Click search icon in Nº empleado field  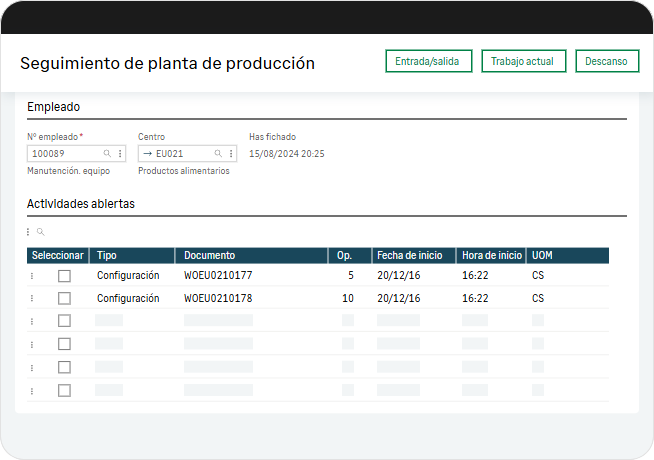(x=108, y=154)
